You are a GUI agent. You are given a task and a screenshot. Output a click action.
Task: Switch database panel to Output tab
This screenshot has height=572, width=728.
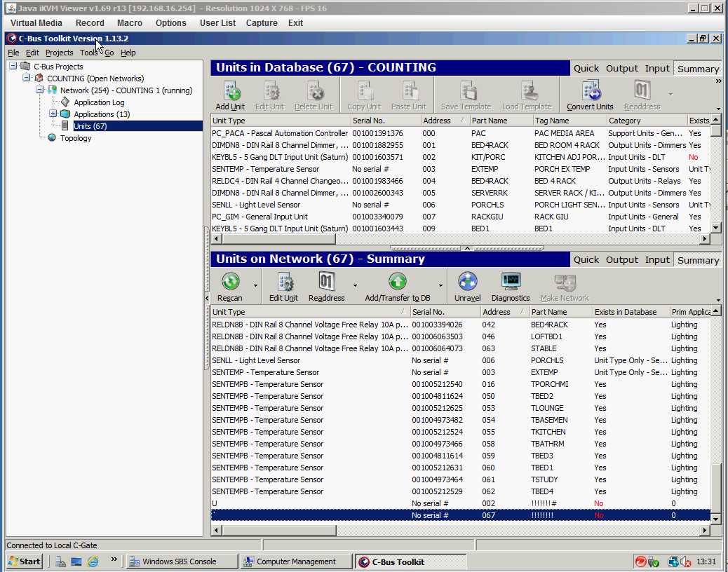(621, 69)
